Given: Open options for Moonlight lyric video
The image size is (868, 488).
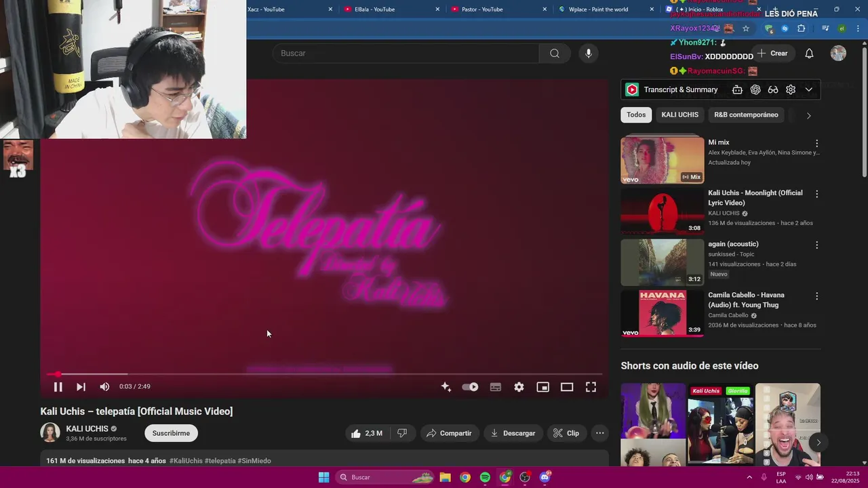Looking at the screenshot, I should (816, 194).
